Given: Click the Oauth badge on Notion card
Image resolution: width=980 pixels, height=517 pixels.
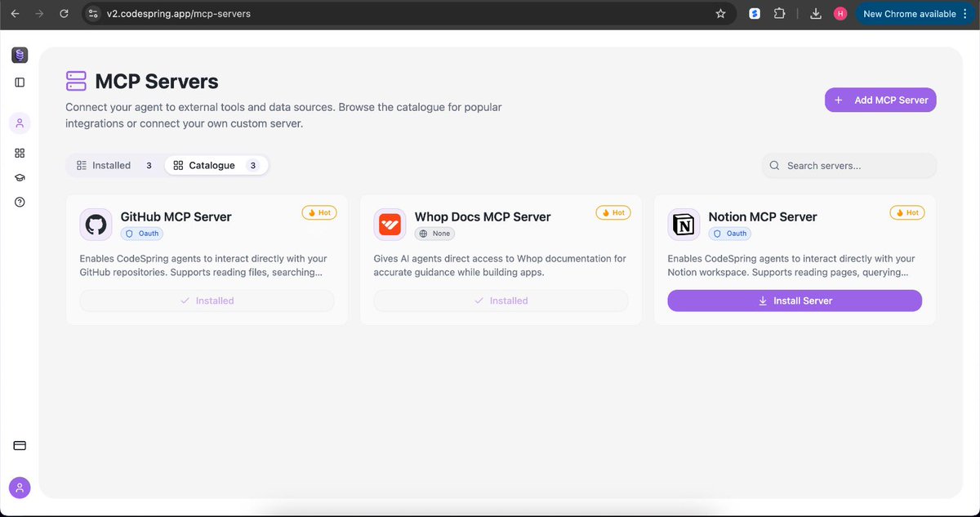Looking at the screenshot, I should tap(729, 234).
